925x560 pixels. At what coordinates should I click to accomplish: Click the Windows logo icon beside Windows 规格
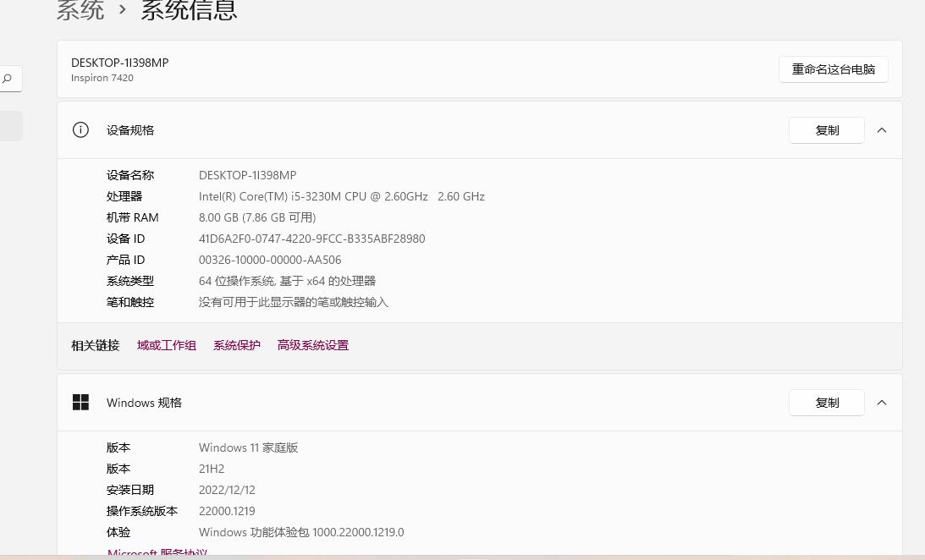80,402
